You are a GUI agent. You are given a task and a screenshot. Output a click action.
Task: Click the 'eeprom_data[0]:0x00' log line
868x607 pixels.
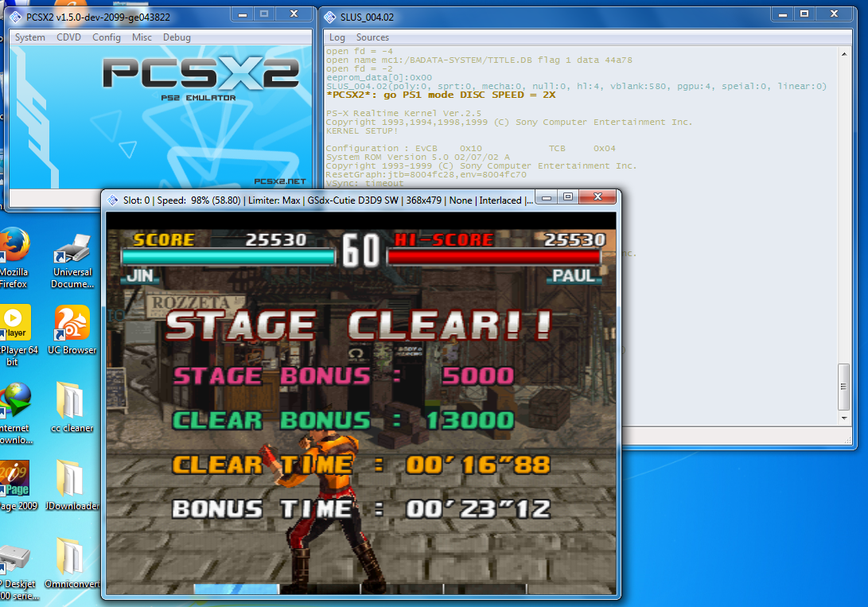(x=379, y=77)
